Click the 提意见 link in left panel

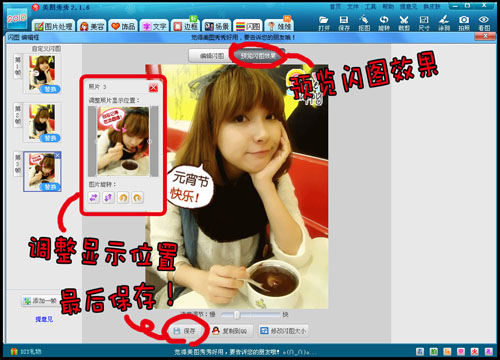[44, 319]
